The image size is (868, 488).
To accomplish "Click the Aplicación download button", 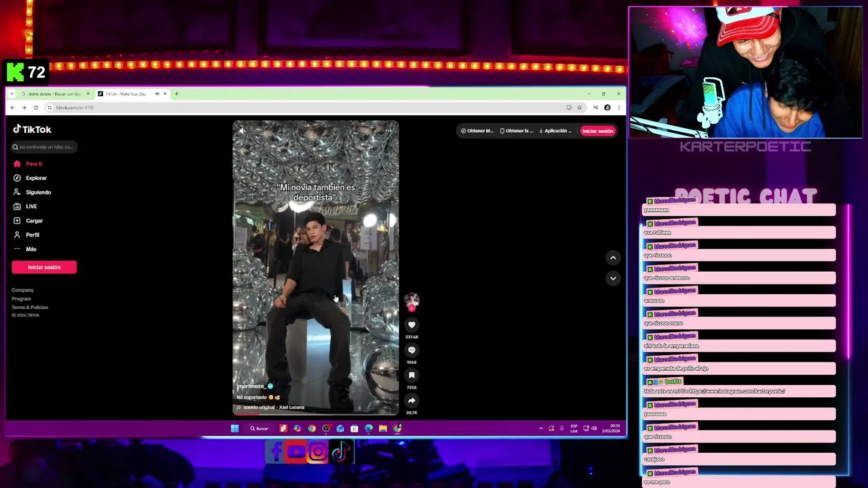I will pos(555,131).
